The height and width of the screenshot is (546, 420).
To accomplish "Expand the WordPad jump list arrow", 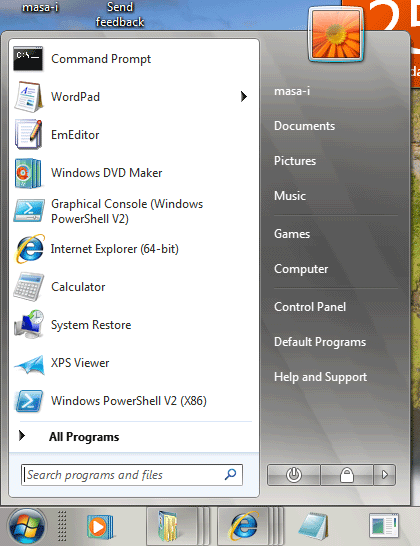I will (244, 96).
